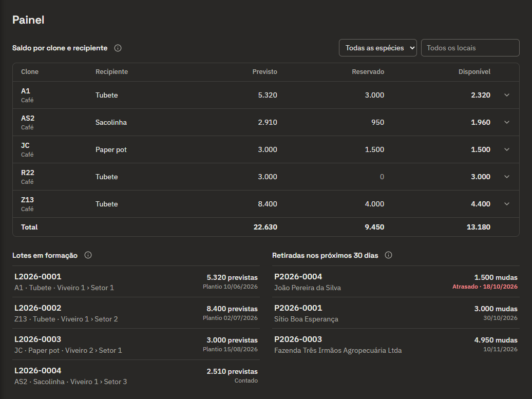Open batch L2026-0004
The height and width of the screenshot is (399, 532).
pyautogui.click(x=136, y=375)
